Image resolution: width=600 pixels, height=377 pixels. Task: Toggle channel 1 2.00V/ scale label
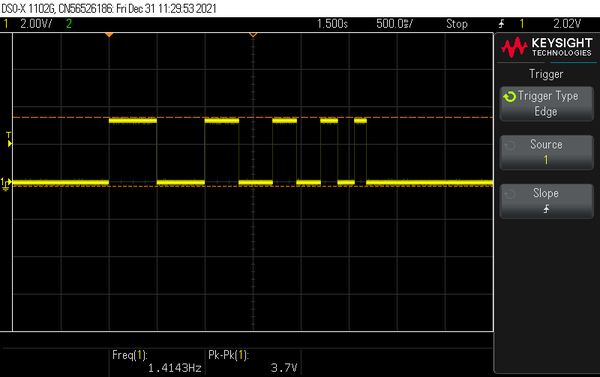36,24
